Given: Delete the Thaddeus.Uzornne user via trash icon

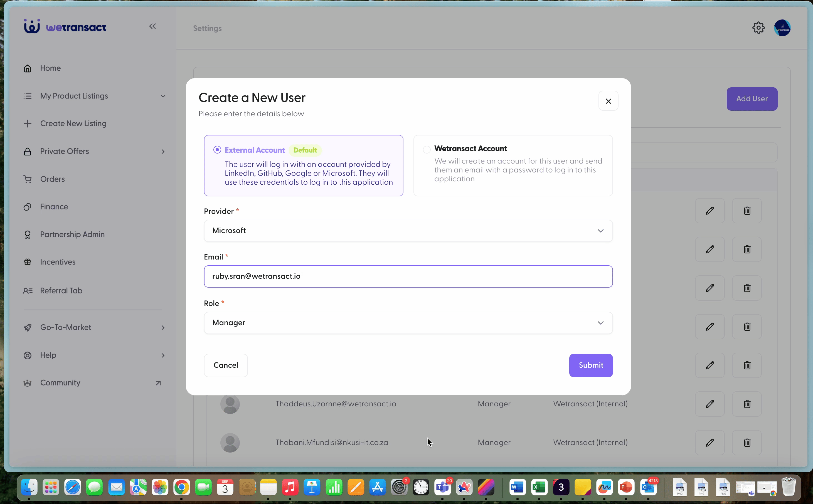Looking at the screenshot, I should (747, 404).
